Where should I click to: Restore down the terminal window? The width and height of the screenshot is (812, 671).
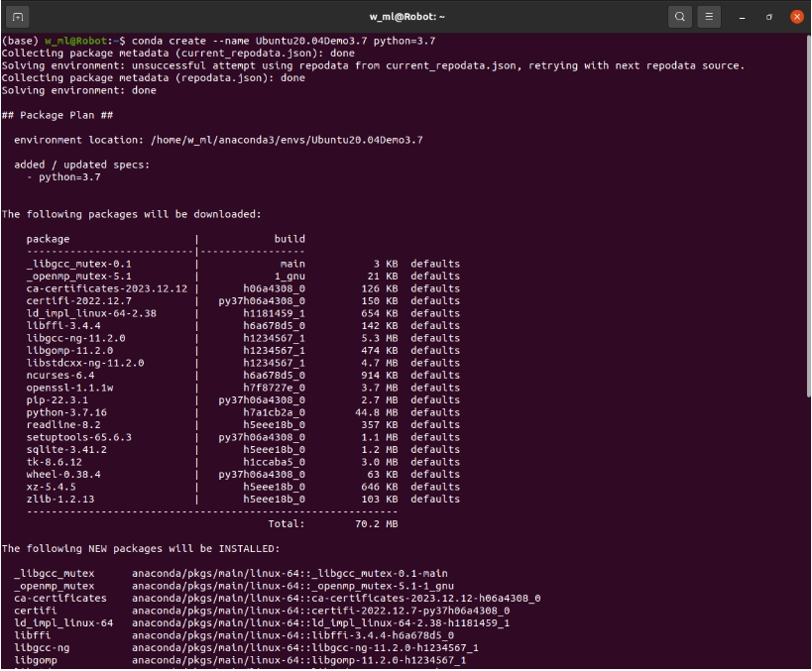(x=769, y=17)
